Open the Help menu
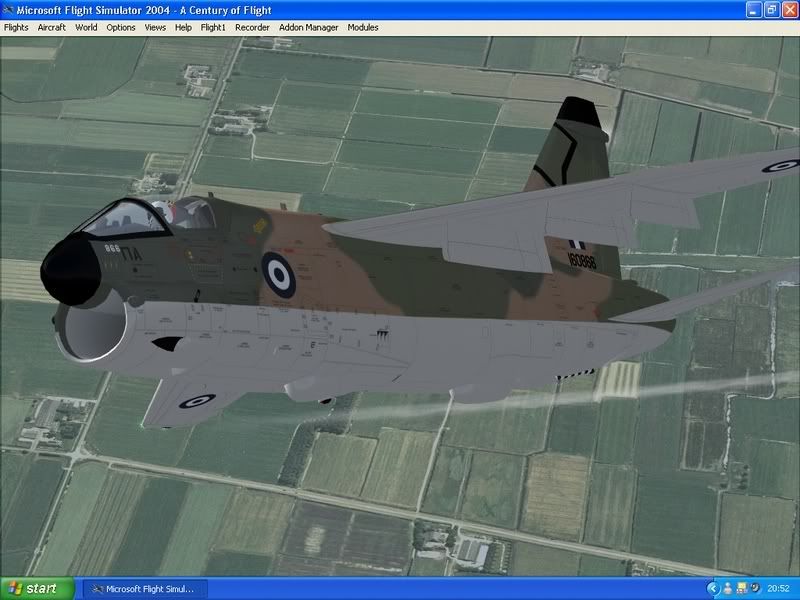 tap(183, 28)
